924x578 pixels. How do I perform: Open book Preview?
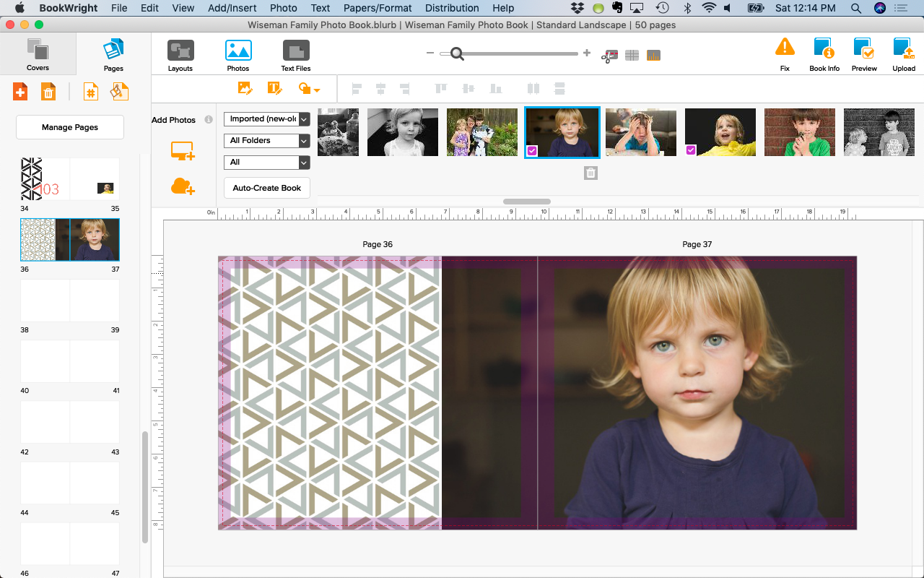(864, 54)
